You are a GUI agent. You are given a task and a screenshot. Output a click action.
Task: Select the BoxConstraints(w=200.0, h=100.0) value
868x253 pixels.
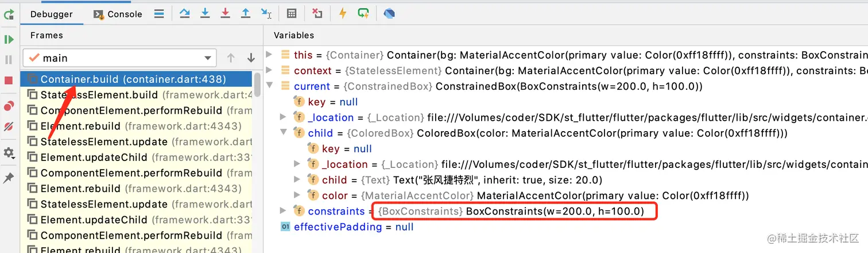pos(555,212)
